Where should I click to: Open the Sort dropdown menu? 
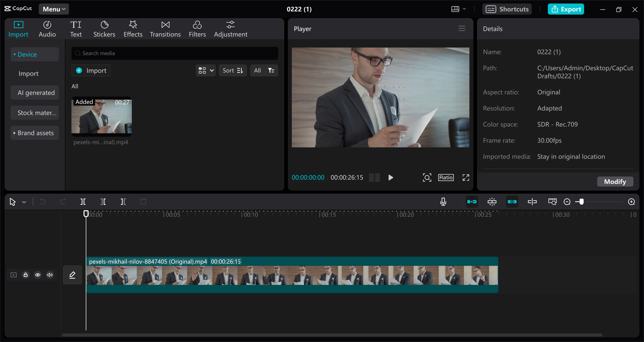point(233,70)
